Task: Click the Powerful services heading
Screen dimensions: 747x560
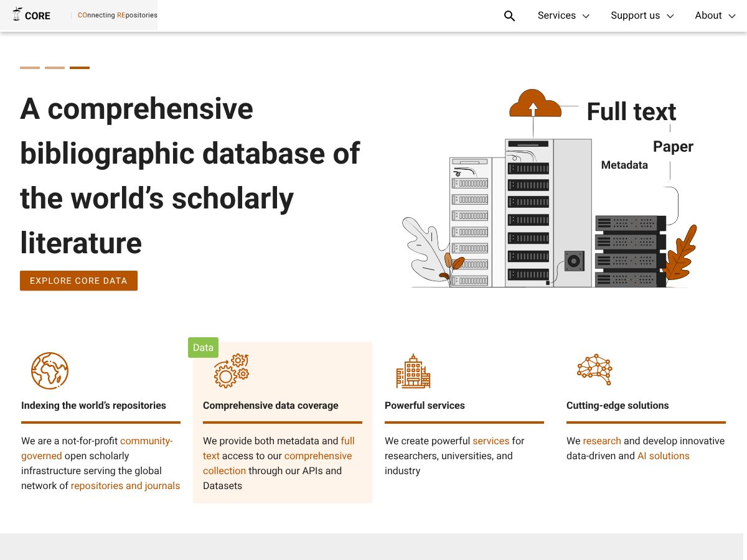Action: (425, 405)
